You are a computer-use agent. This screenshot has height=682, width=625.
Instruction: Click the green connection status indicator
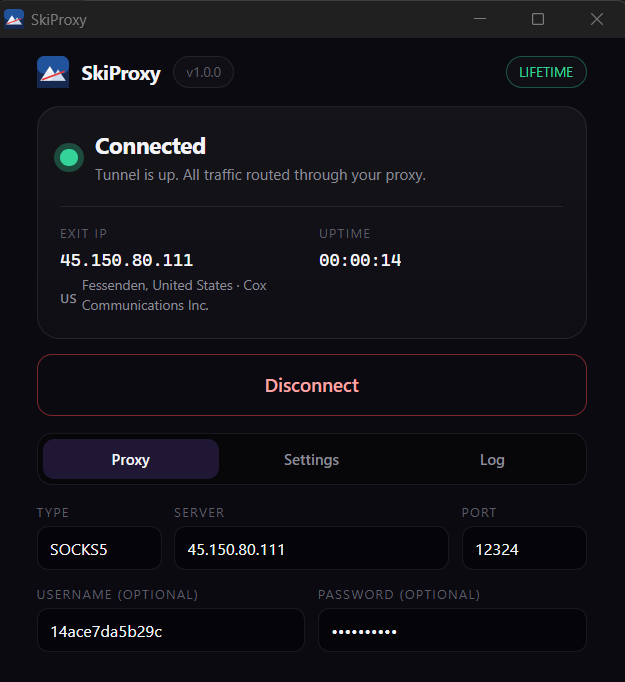pos(69,157)
